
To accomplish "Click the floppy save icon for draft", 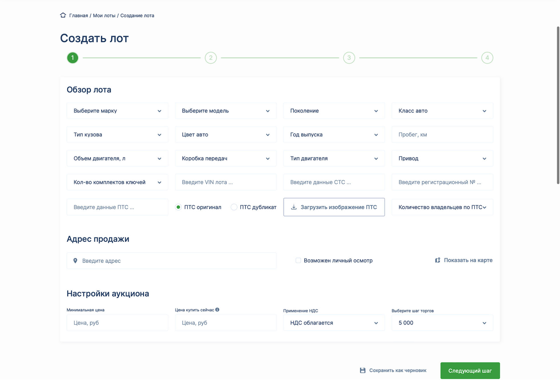I will (x=362, y=370).
